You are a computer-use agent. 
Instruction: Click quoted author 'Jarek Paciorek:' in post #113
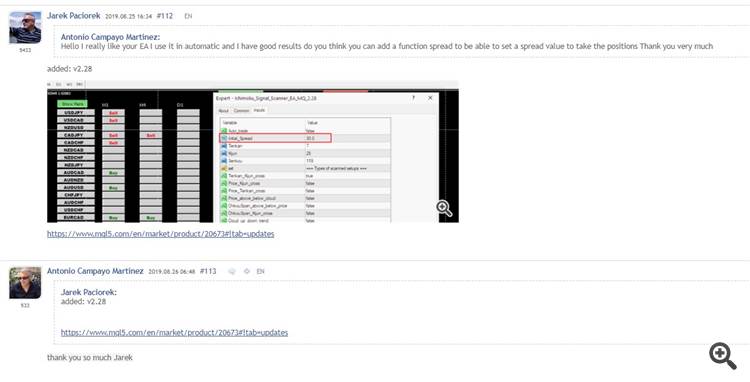89,292
